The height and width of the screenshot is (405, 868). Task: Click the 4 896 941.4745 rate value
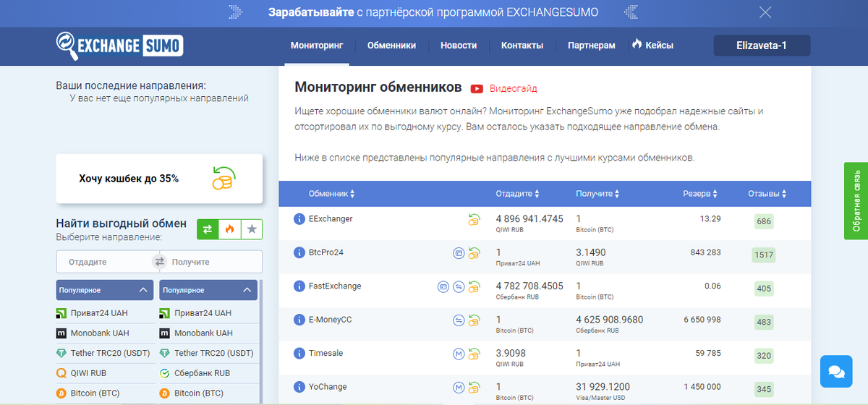[529, 218]
